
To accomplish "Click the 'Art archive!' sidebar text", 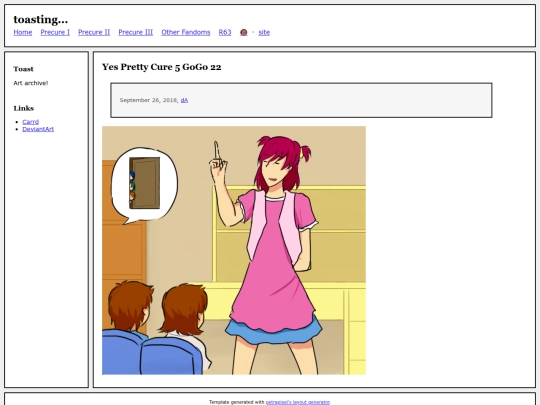I will [31, 83].
